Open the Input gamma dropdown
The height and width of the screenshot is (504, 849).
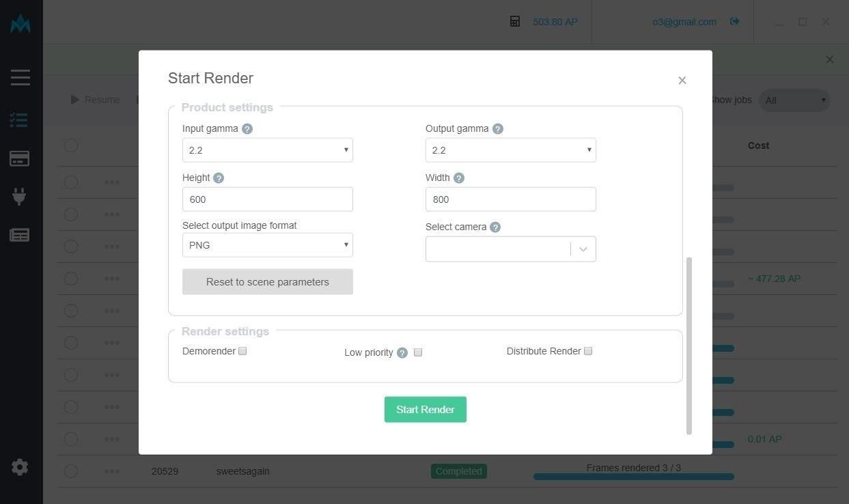(x=267, y=150)
